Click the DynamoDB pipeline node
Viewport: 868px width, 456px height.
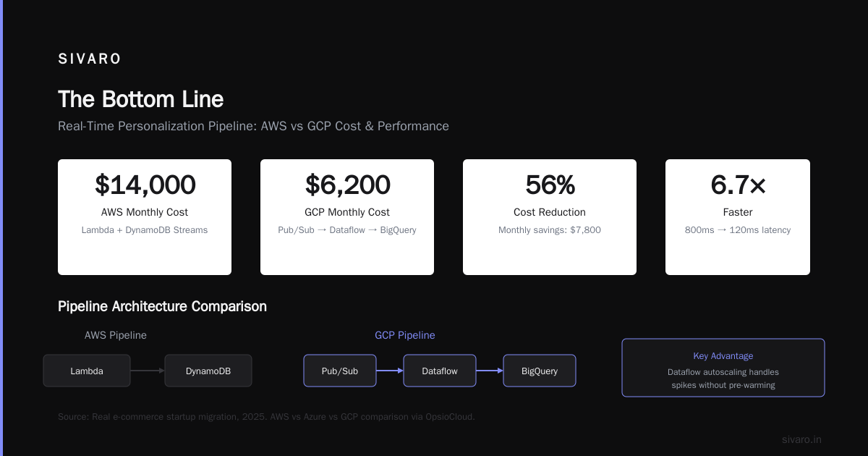[x=208, y=371]
